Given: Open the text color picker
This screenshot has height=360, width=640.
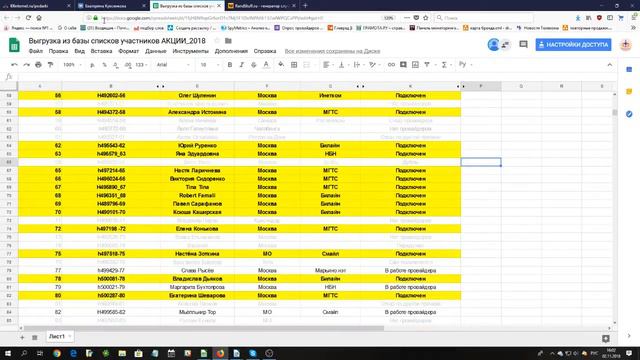Looking at the screenshot, I should click(266, 65).
